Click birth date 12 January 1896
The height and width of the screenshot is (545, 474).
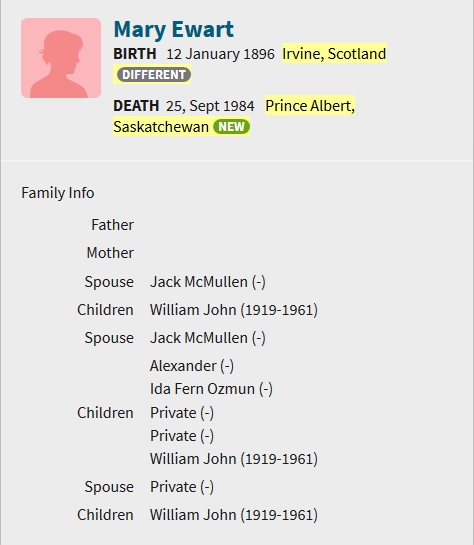(221, 54)
